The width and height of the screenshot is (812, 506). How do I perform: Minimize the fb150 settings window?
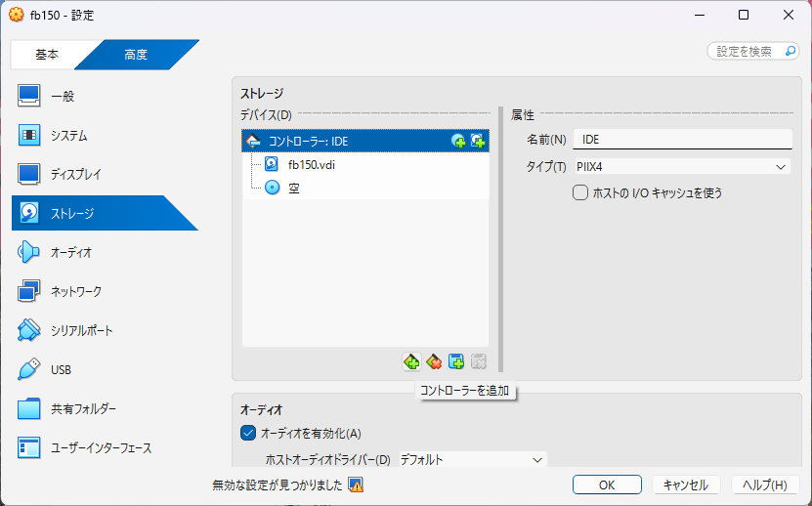[700, 15]
